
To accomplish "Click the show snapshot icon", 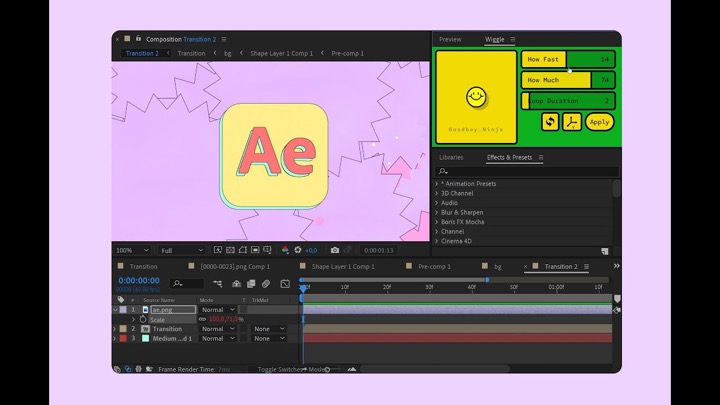I will pyautogui.click(x=348, y=250).
